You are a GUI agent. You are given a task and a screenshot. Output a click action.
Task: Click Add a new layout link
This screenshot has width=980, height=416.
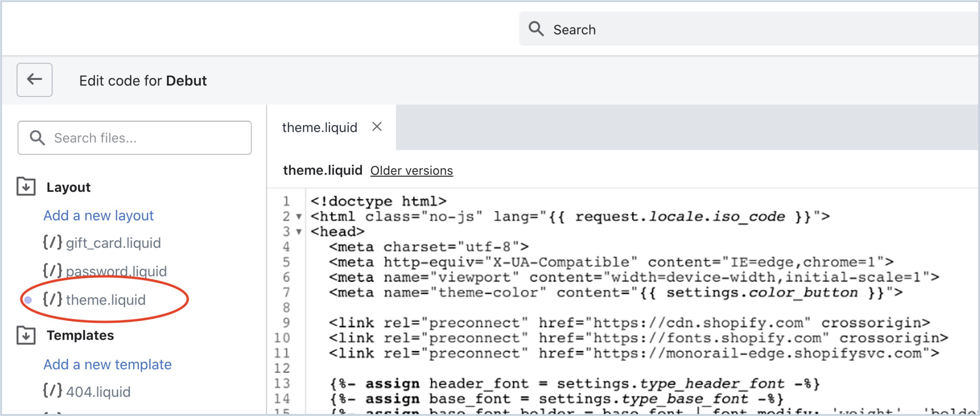pos(98,215)
